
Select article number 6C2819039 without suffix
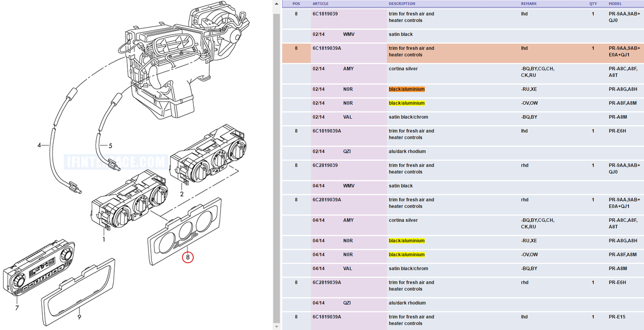click(325, 165)
